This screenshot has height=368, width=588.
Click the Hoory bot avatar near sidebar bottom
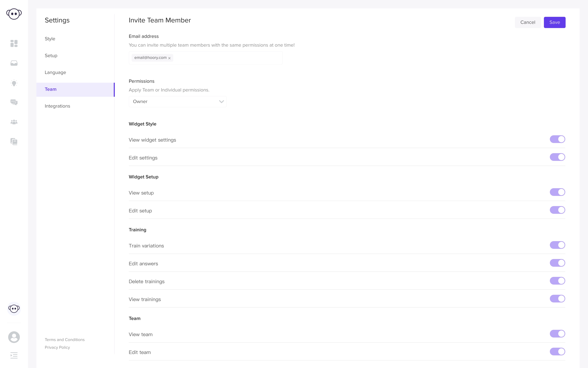(x=14, y=309)
